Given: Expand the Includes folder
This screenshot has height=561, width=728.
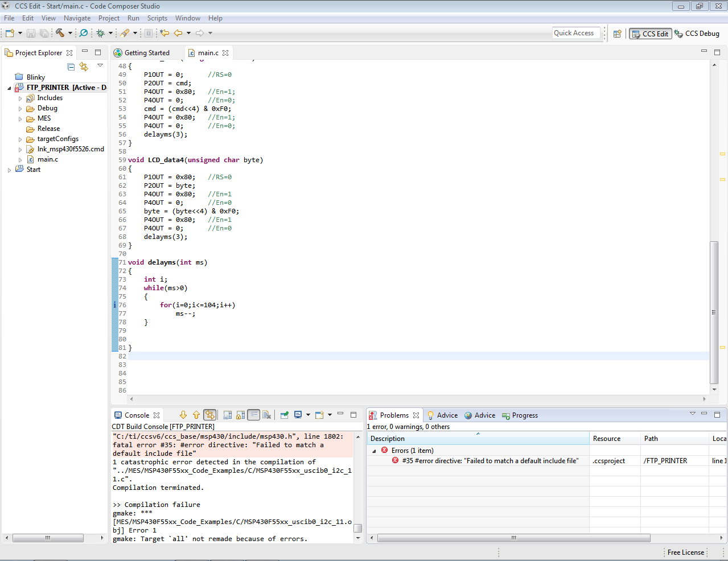Looking at the screenshot, I should (20, 98).
